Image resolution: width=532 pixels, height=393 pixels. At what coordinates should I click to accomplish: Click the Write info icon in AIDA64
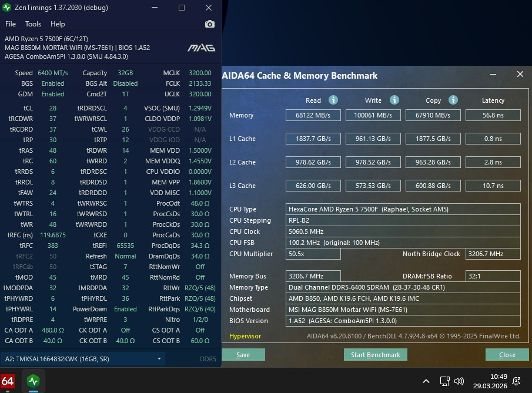coord(394,100)
